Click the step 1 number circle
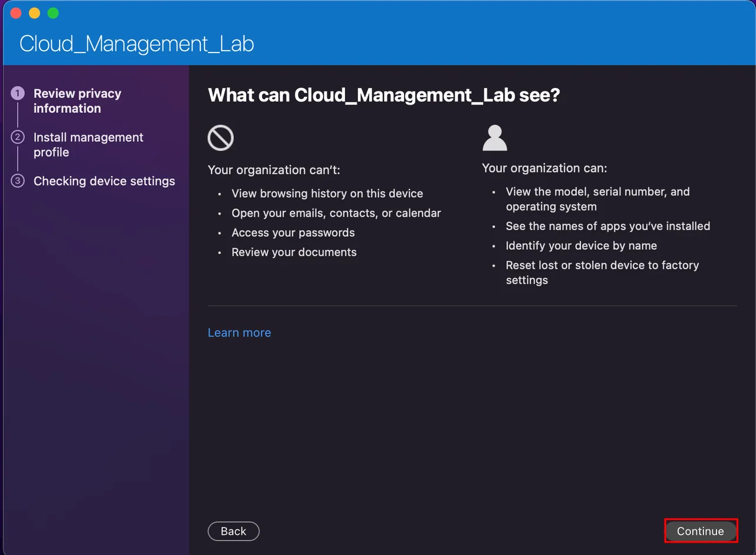 (x=18, y=93)
